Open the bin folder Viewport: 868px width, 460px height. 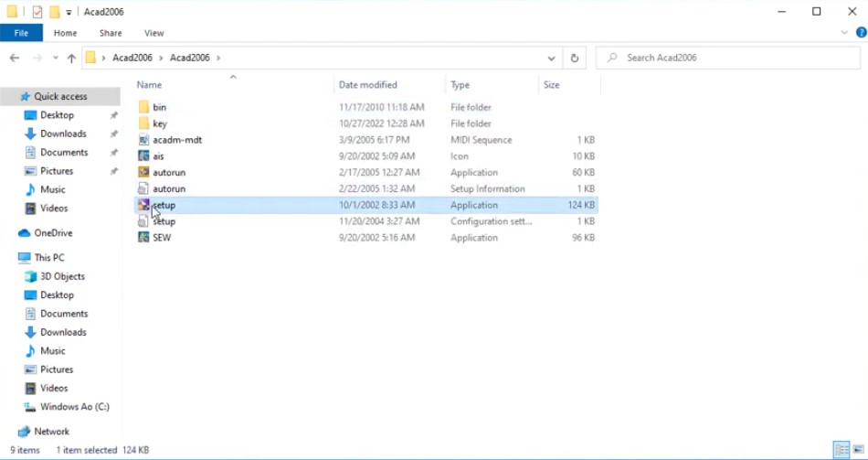(159, 108)
